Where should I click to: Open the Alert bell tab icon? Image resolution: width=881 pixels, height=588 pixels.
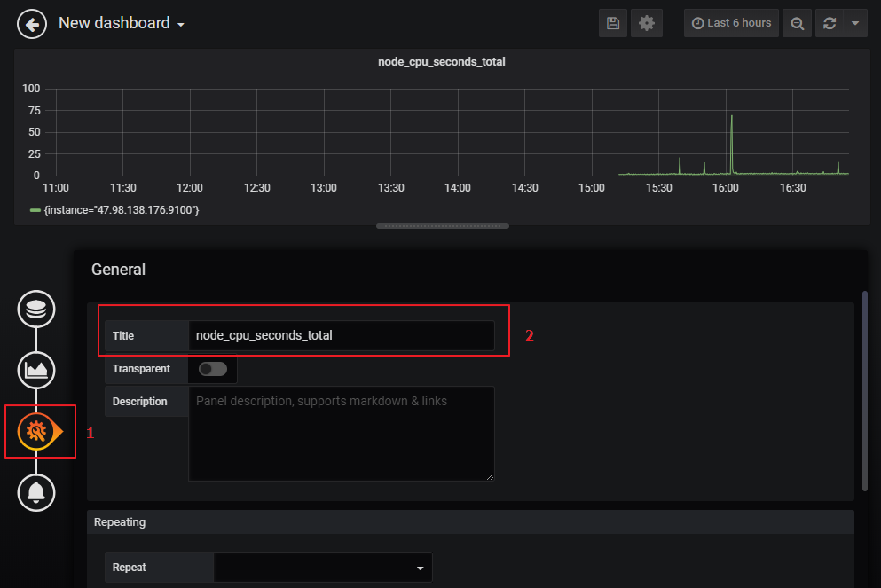point(36,492)
